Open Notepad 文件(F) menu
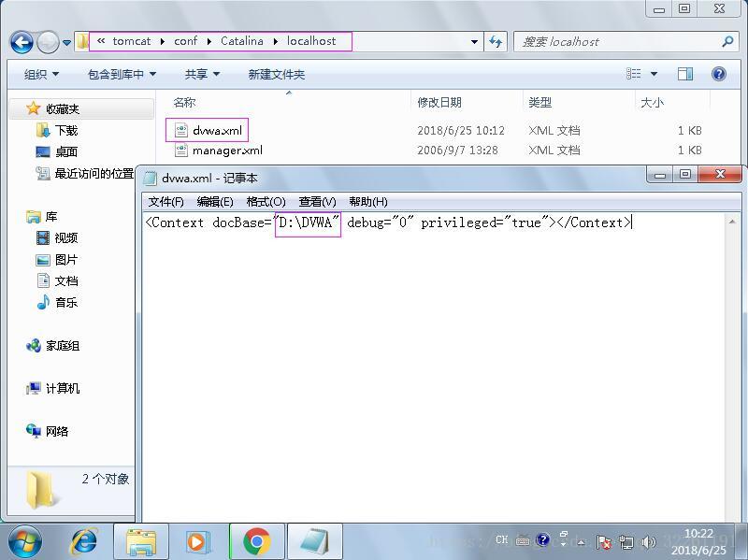The height and width of the screenshot is (560, 748). 166,202
